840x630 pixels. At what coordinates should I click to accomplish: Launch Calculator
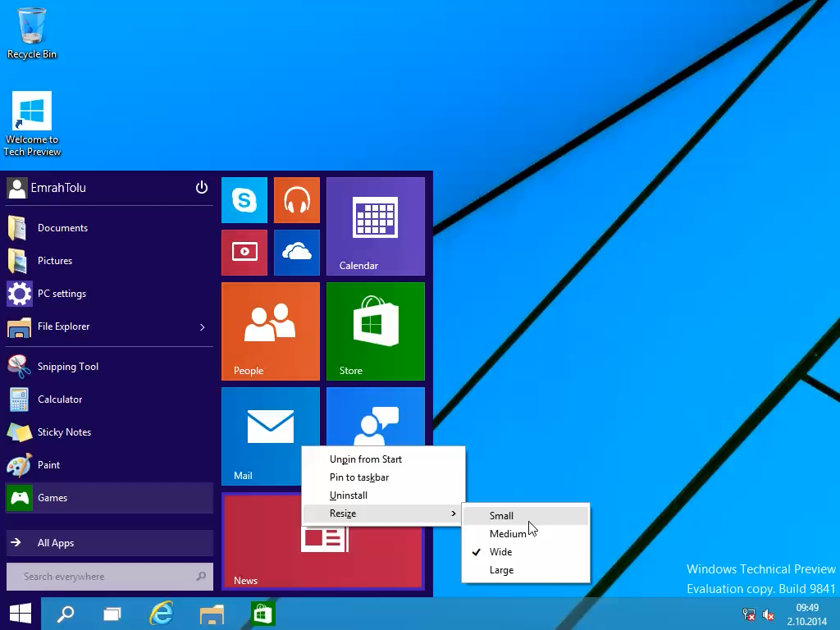click(x=109, y=399)
